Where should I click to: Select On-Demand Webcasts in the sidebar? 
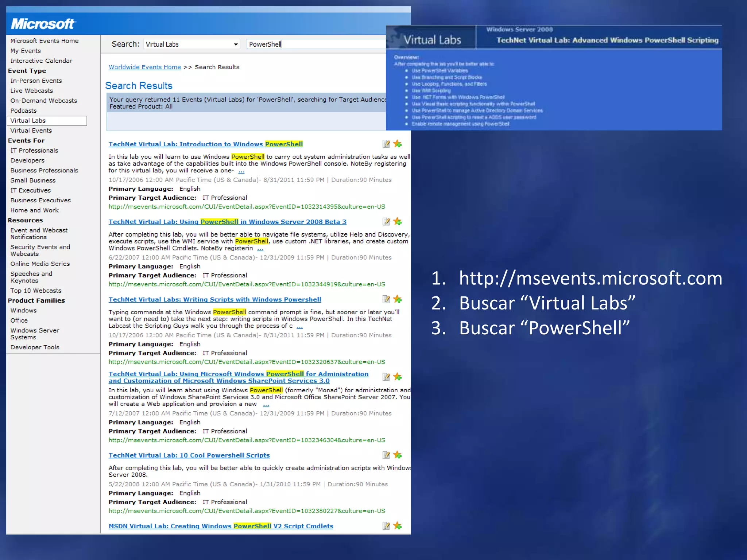tap(44, 101)
